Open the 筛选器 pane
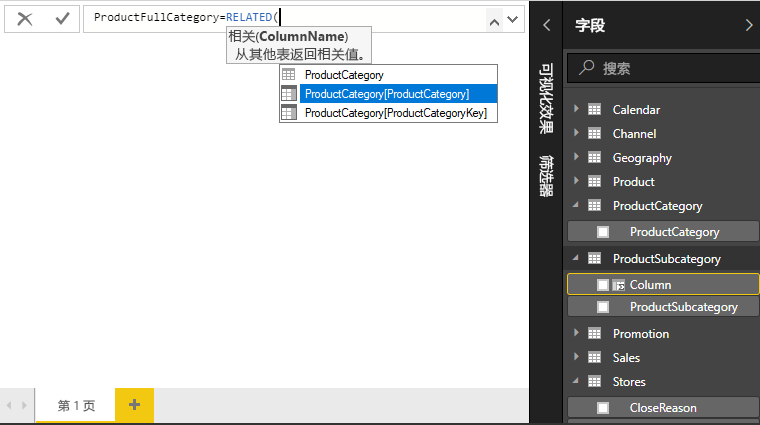This screenshot has width=760, height=425. coord(546,175)
